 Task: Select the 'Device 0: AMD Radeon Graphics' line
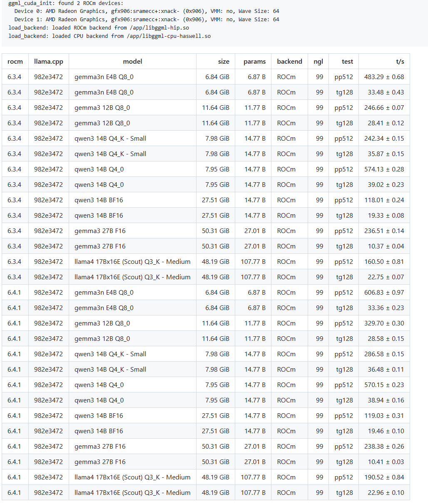[147, 11]
